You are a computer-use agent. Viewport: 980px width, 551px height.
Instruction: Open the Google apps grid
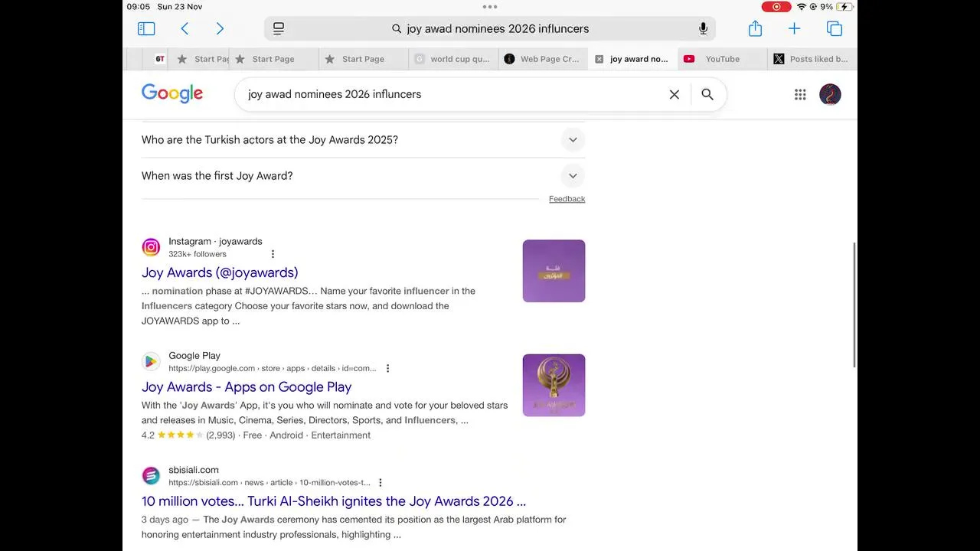(x=800, y=95)
